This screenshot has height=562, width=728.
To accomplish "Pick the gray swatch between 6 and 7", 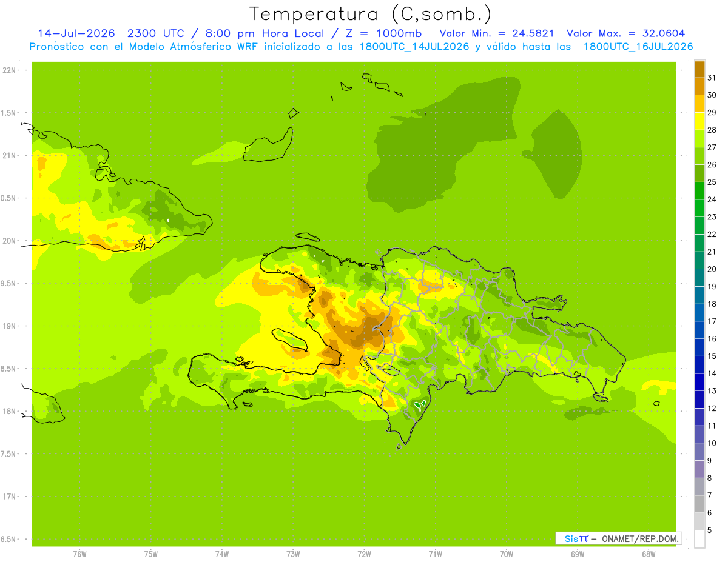I will (x=699, y=504).
